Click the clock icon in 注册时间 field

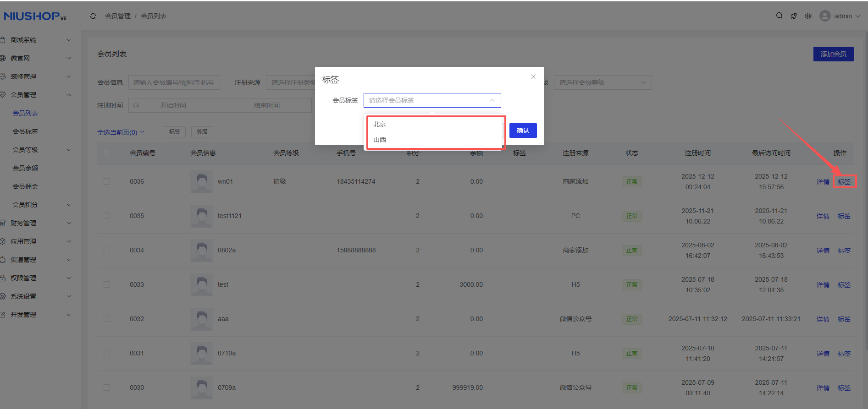pyautogui.click(x=136, y=105)
